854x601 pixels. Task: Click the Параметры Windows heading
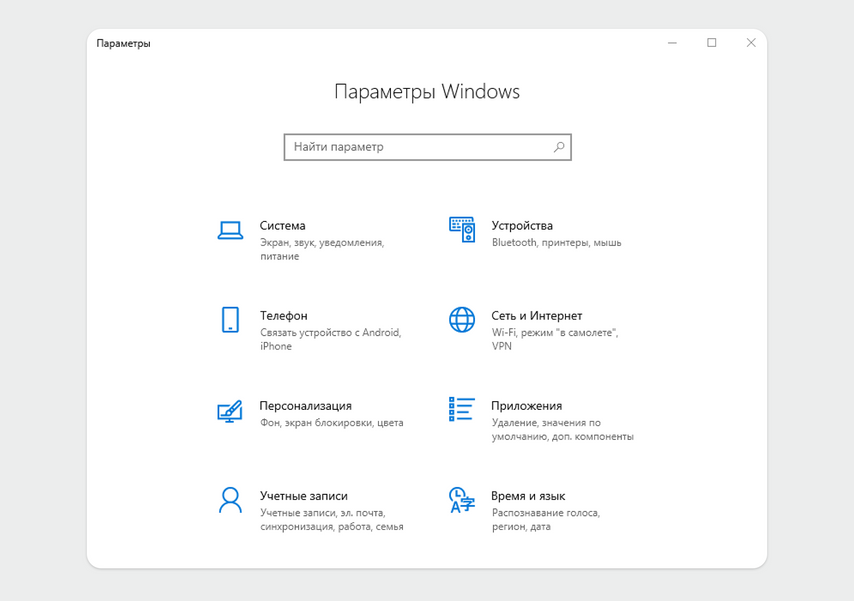(427, 92)
